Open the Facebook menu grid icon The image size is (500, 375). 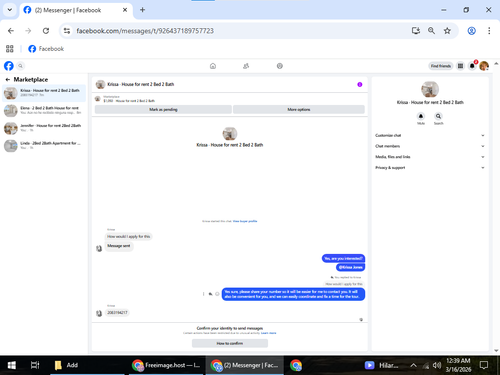click(460, 66)
